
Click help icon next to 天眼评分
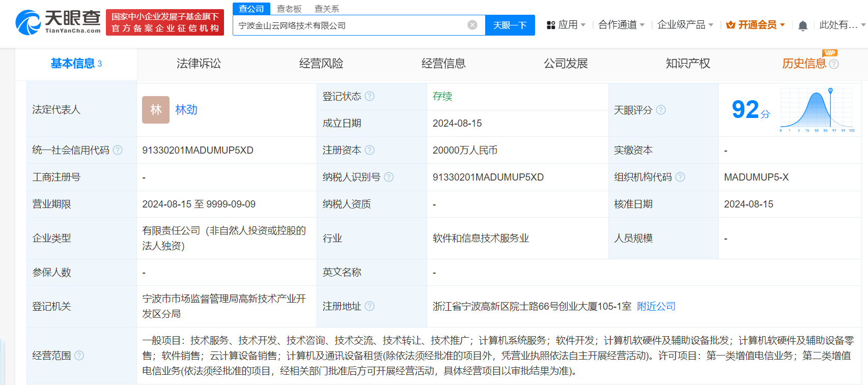[x=661, y=110]
